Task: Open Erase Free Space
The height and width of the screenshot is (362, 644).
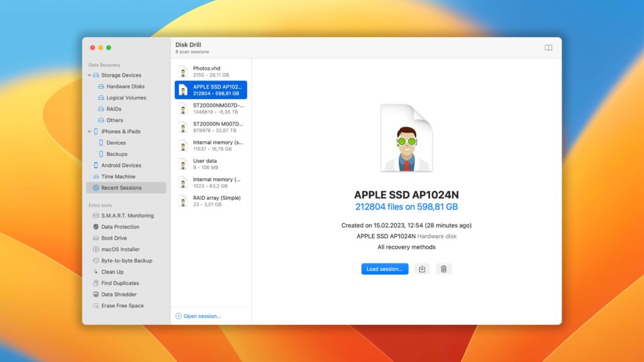Action: tap(118, 305)
